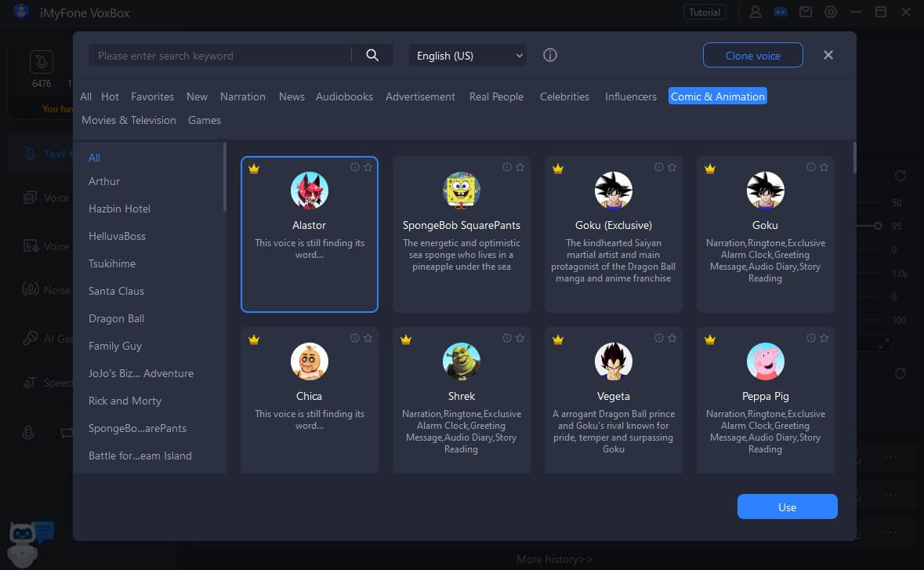Favorite the SpongeBob SquarePants voice

[520, 168]
